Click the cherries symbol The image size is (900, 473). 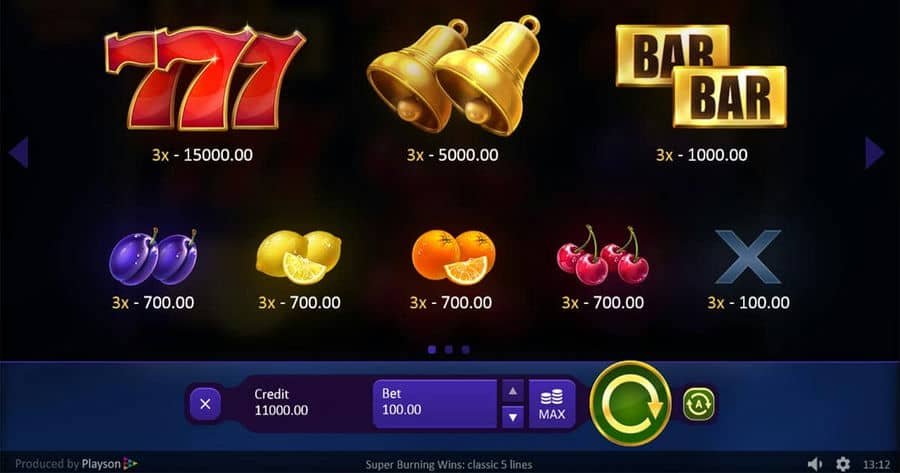click(x=602, y=255)
